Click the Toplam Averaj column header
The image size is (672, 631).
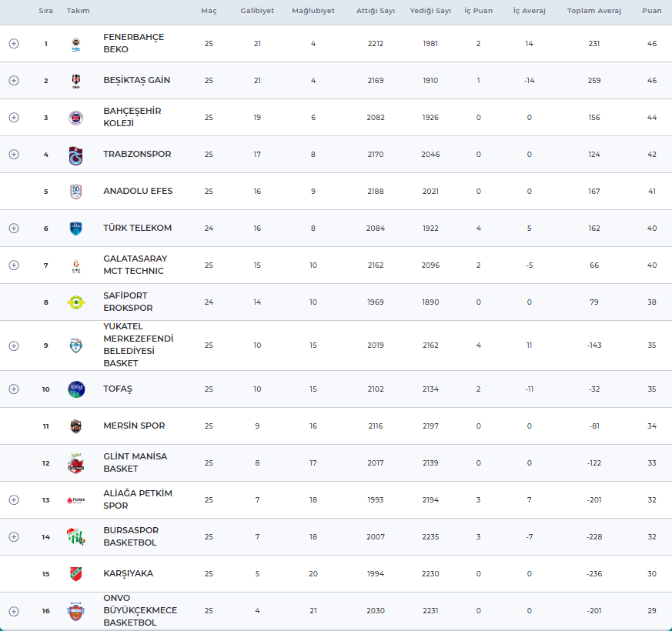593,12
